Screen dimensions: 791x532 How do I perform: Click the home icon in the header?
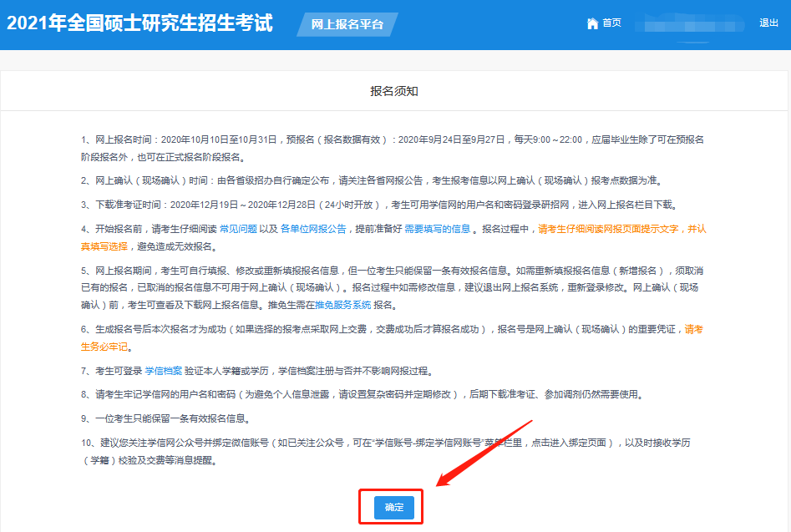(x=593, y=23)
